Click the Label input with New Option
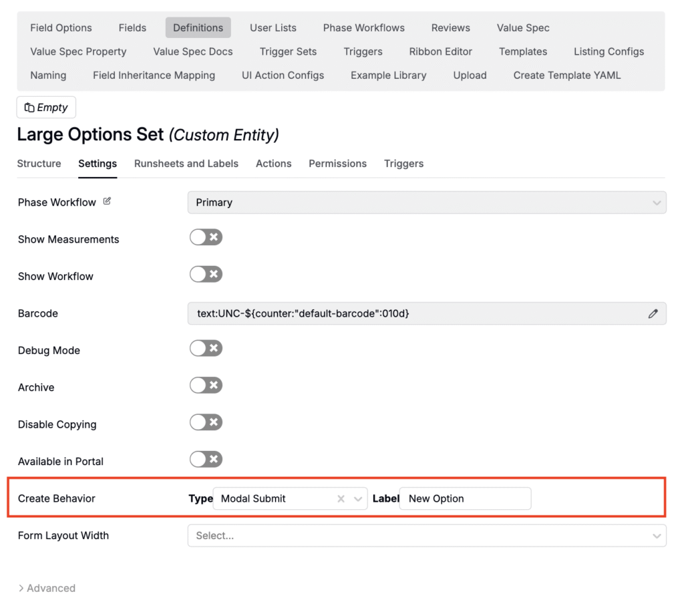 click(x=465, y=499)
